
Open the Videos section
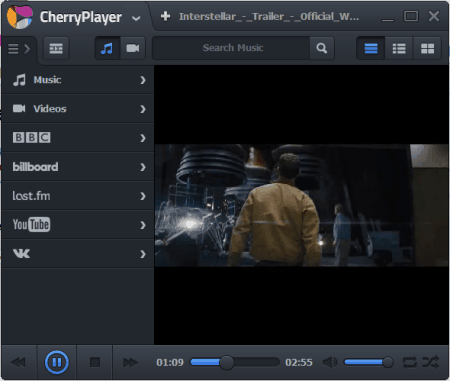tap(78, 109)
